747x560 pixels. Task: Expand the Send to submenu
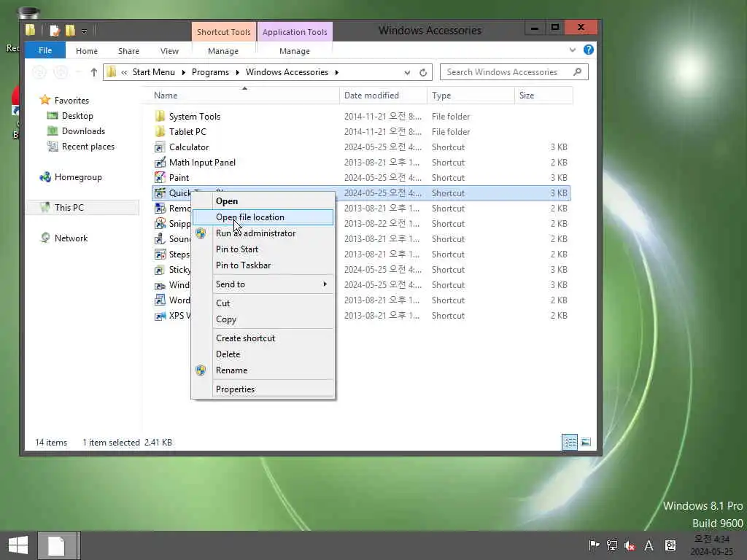[325, 284]
